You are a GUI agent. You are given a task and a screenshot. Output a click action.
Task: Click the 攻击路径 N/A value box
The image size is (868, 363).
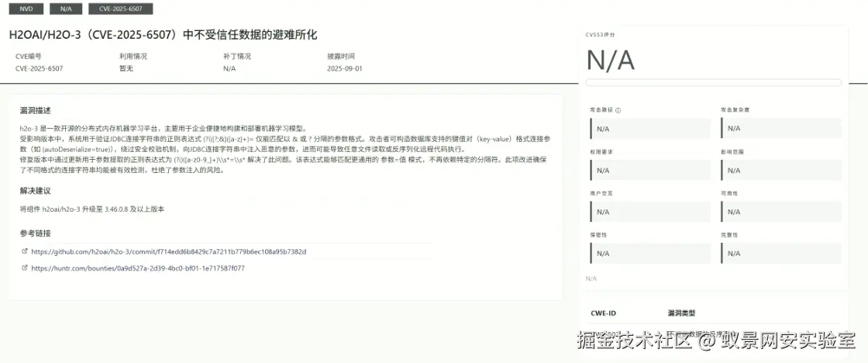650,129
